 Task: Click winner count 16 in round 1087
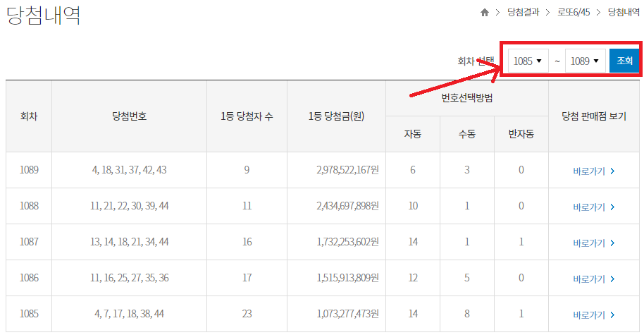(x=247, y=242)
